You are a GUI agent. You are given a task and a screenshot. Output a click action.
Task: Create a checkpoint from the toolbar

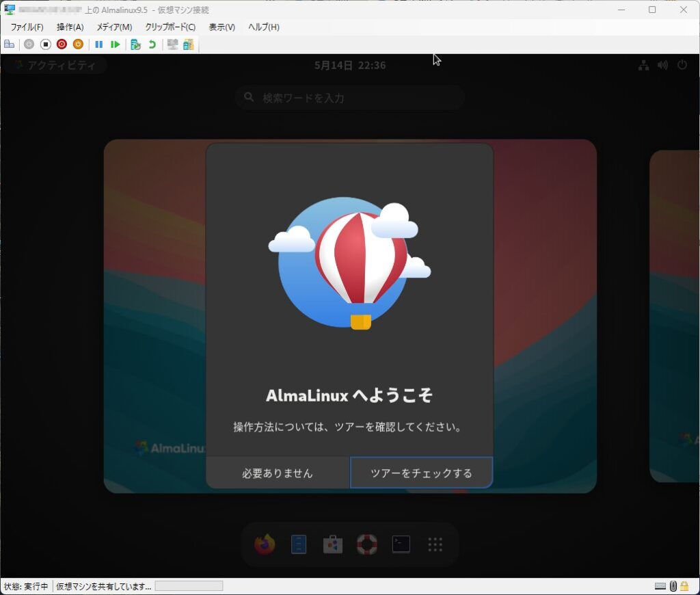click(135, 44)
